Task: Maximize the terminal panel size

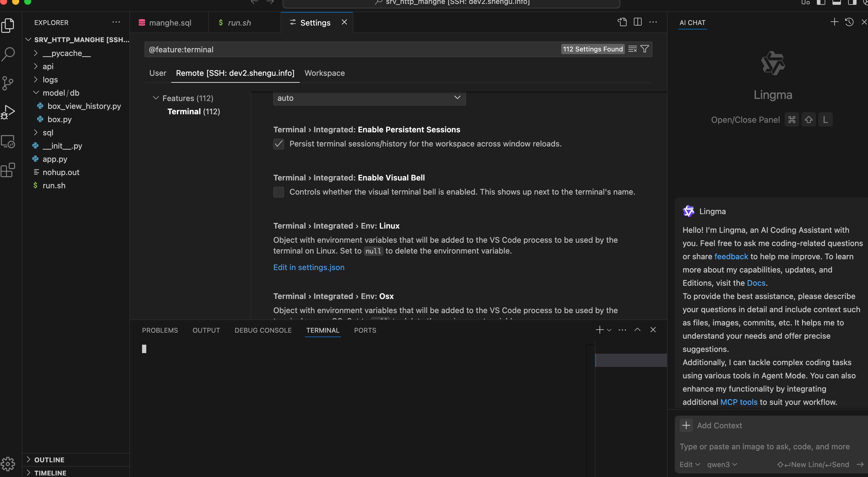Action: (x=637, y=330)
